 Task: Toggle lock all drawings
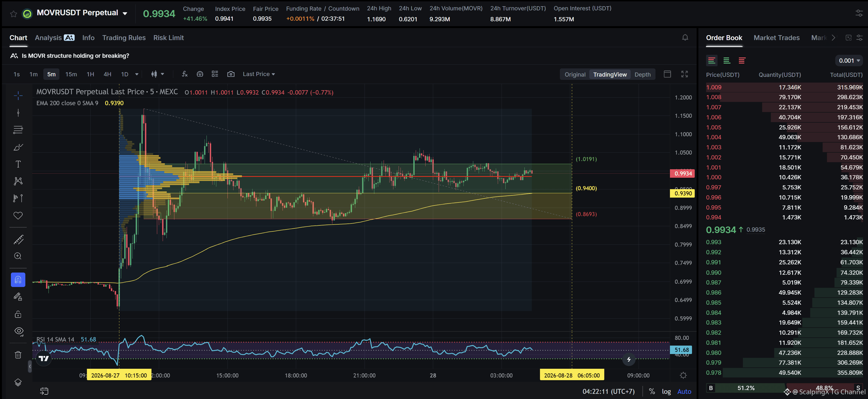point(18,314)
